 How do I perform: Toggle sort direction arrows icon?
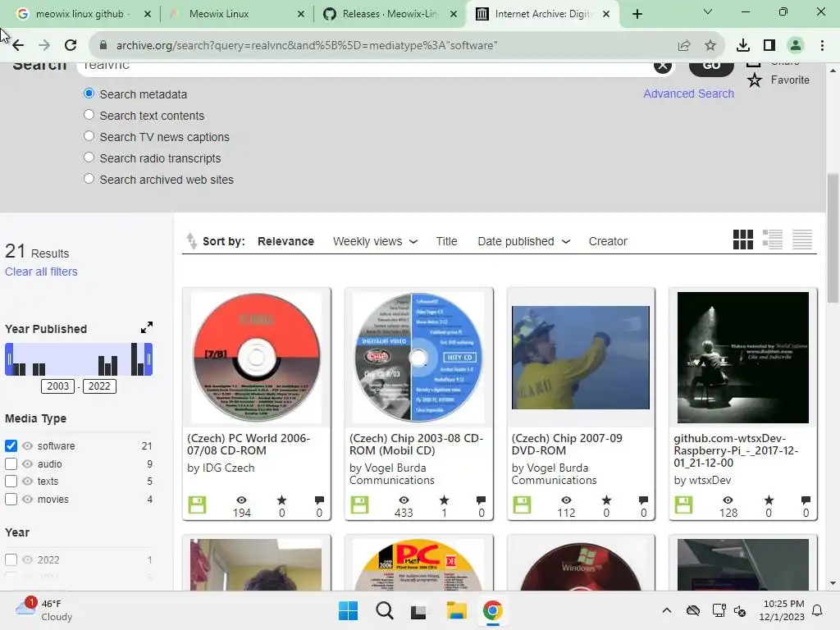tap(191, 241)
